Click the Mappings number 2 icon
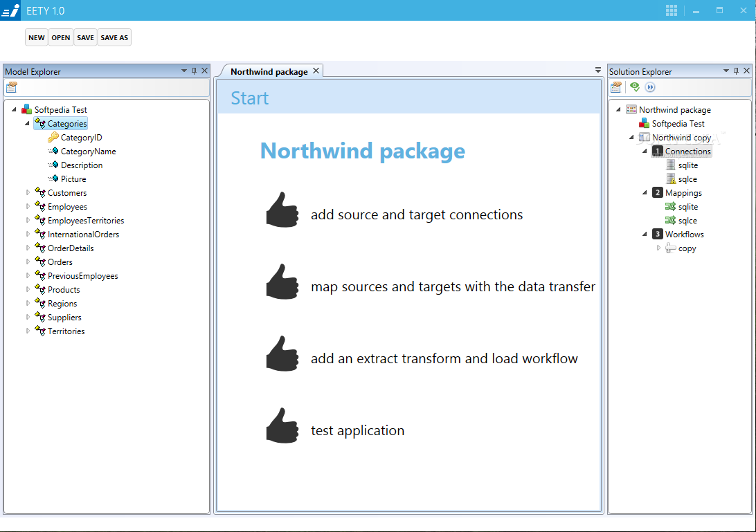The height and width of the screenshot is (532, 756). (x=658, y=193)
